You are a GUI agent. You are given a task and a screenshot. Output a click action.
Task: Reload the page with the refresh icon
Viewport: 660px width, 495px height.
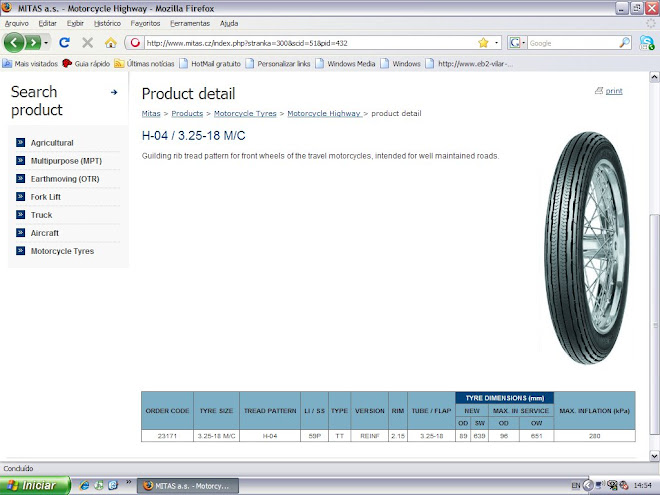[x=64, y=43]
